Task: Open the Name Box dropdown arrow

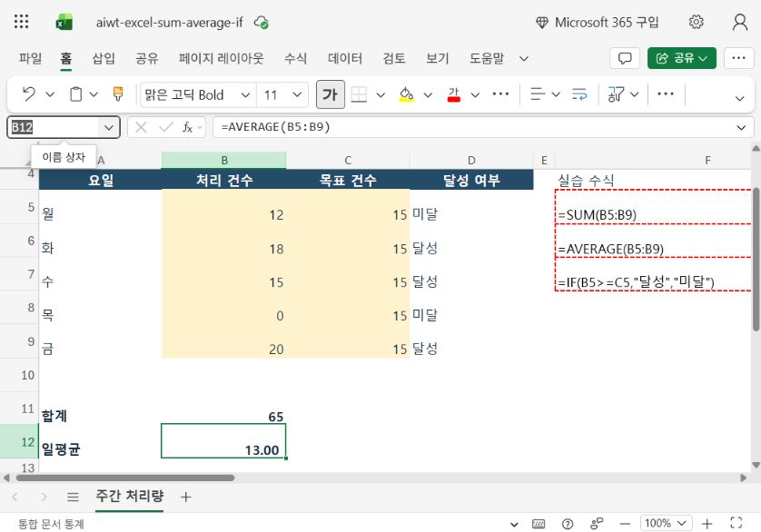Action: point(108,128)
